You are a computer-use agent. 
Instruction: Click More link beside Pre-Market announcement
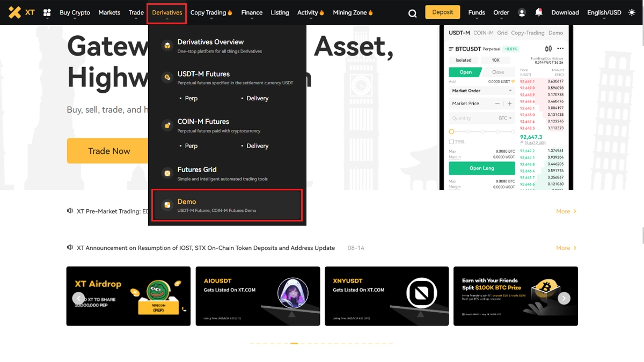point(566,211)
